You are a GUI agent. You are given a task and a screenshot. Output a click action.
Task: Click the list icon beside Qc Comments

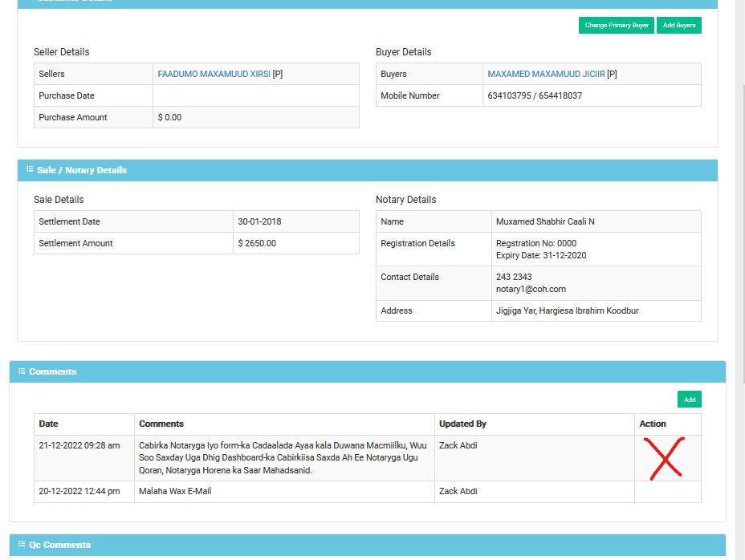22,544
